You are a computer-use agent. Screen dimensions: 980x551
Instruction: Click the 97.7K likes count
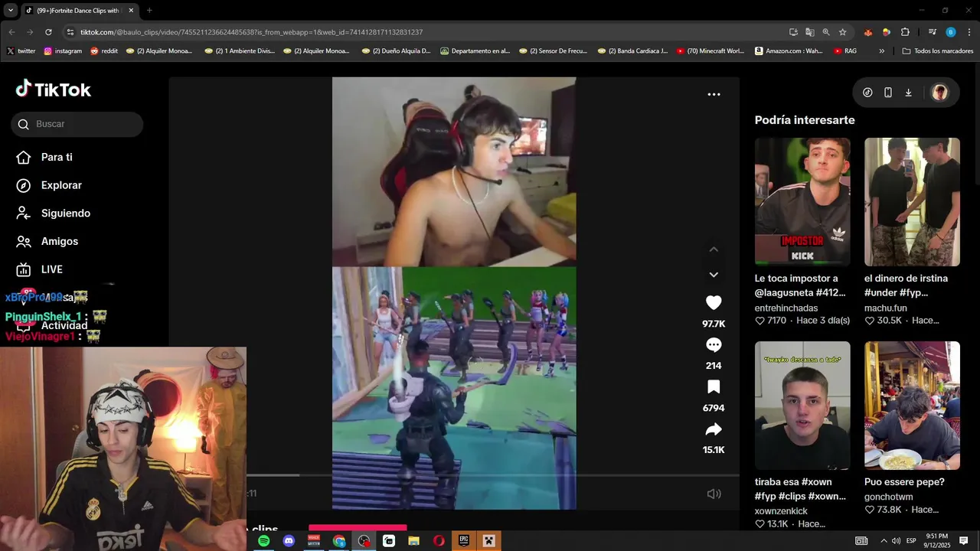pos(714,324)
